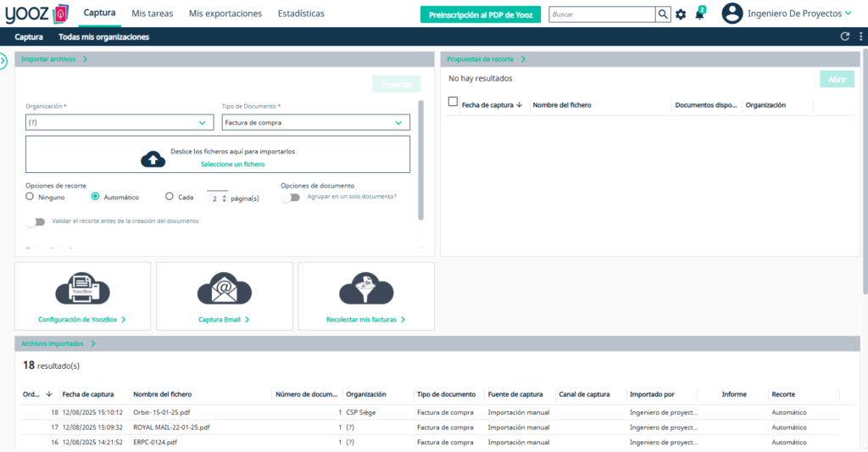Expand the left side panel arrow
The height and width of the screenshot is (452, 868).
tap(3, 60)
